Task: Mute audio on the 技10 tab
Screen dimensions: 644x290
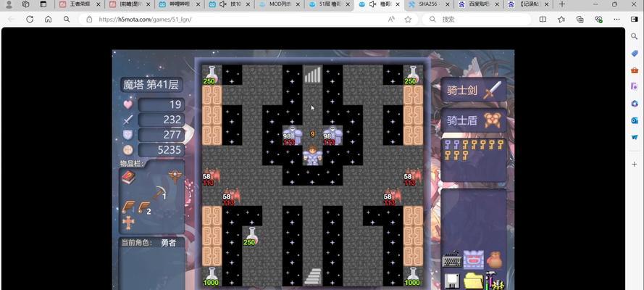Action: (x=223, y=4)
